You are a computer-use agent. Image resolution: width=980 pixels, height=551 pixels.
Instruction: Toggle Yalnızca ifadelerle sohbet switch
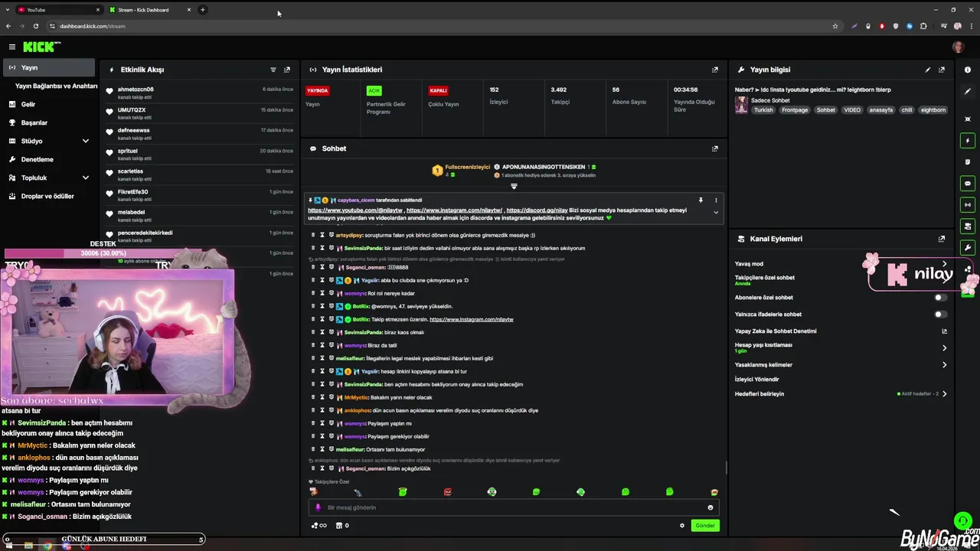[940, 315]
